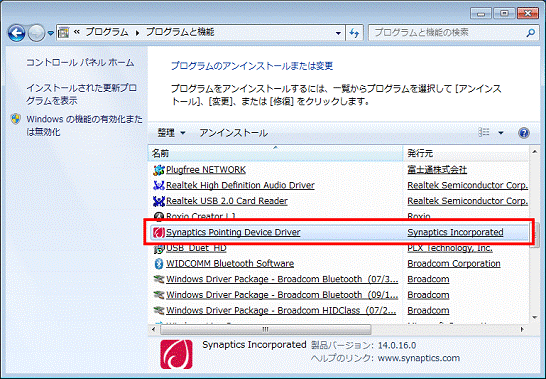Click the horizontal scrollbar right arrow
The width and height of the screenshot is (546, 379).
522,329
